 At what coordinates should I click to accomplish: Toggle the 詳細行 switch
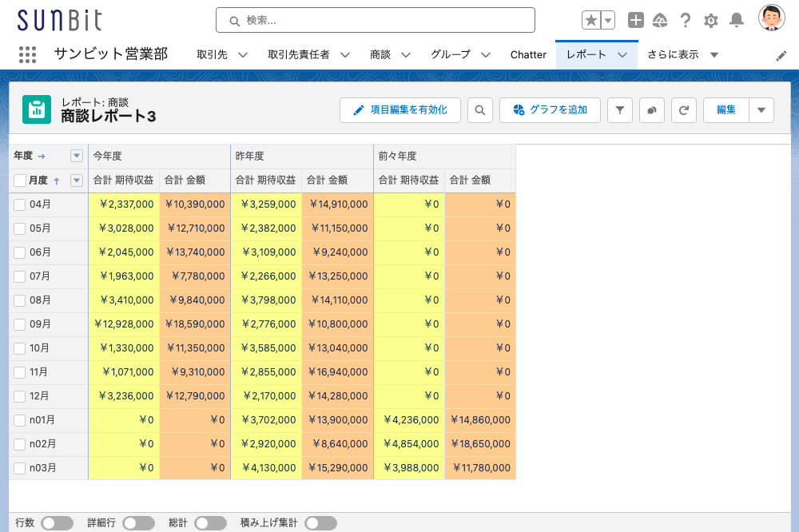[138, 523]
